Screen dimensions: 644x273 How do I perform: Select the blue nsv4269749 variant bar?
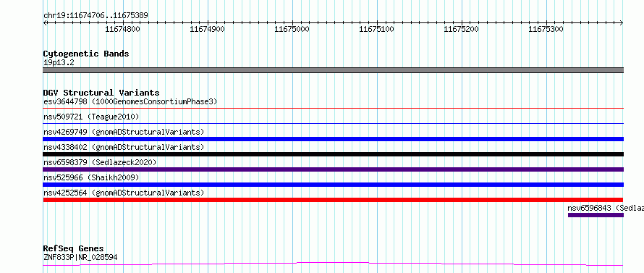[x=333, y=139]
